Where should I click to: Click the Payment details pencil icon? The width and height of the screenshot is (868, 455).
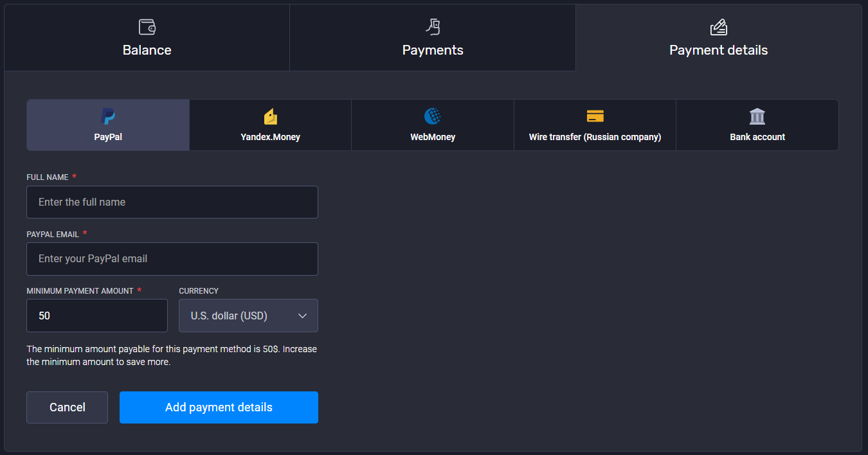718,27
